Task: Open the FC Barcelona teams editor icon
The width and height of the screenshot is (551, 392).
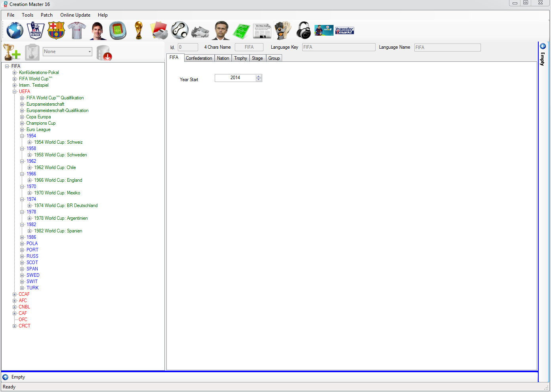Action: (56, 30)
